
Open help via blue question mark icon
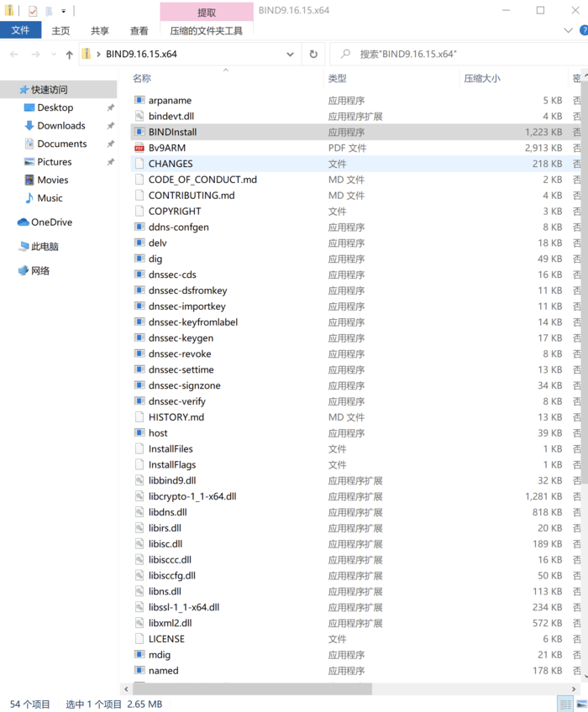tap(584, 30)
